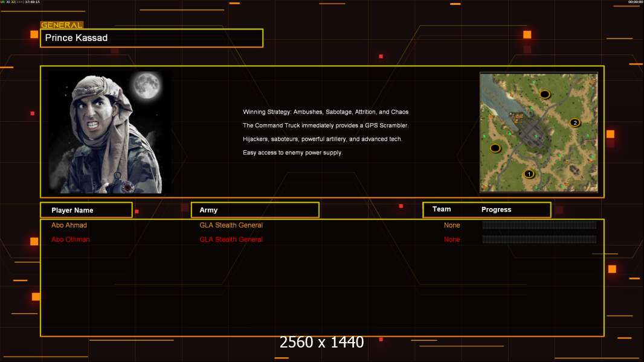Click the Winning Strategy description line
Image resolution: width=644 pixels, height=362 pixels.
(325, 112)
